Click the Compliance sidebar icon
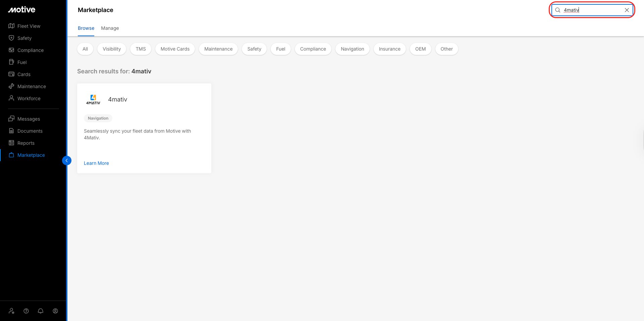 coord(11,50)
